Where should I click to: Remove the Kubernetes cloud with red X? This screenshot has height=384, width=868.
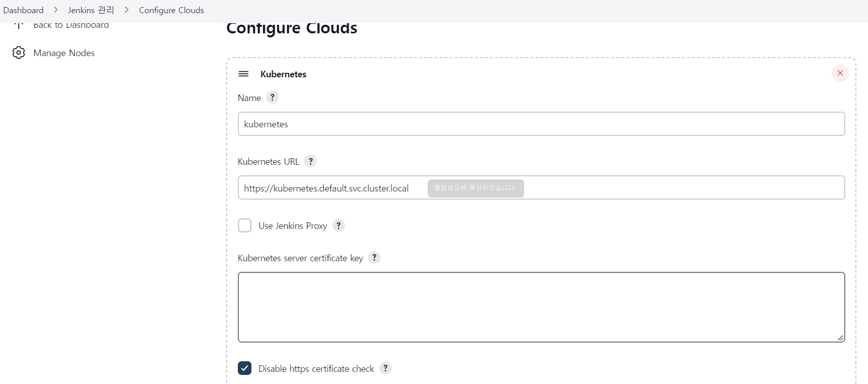pos(840,73)
